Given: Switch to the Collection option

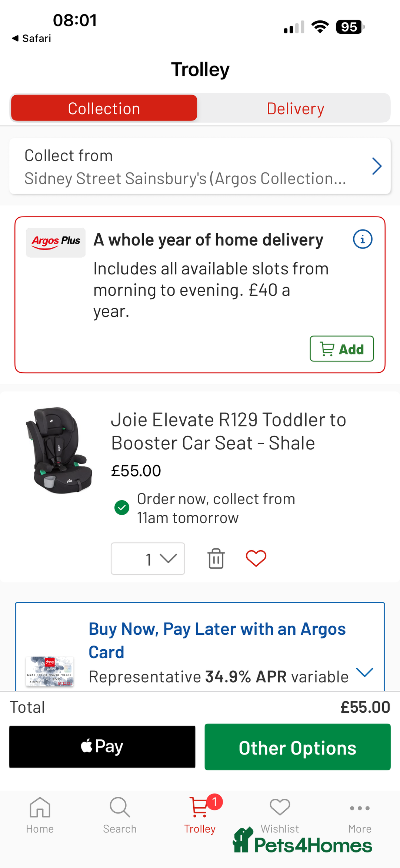Looking at the screenshot, I should point(104,108).
